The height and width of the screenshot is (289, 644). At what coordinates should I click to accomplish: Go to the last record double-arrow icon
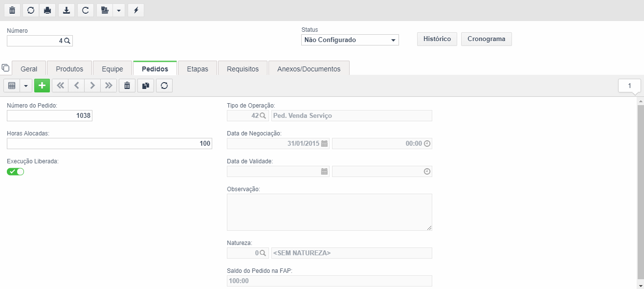pos(109,86)
